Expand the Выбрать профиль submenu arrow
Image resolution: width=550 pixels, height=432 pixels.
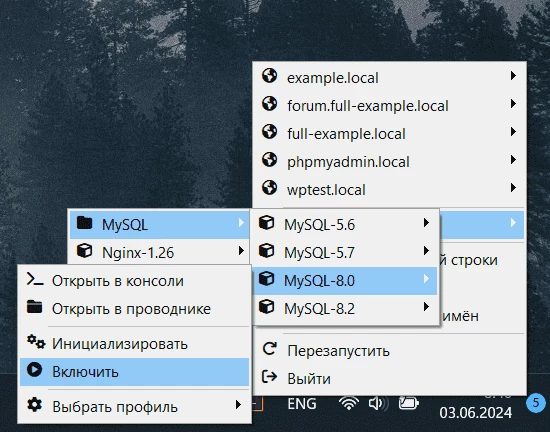(x=238, y=405)
